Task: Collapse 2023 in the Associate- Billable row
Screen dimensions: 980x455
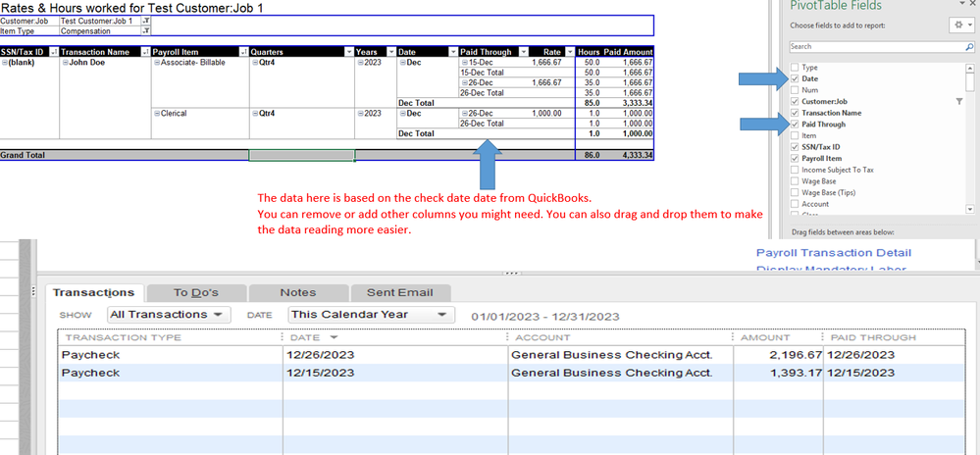Action: pos(360,63)
